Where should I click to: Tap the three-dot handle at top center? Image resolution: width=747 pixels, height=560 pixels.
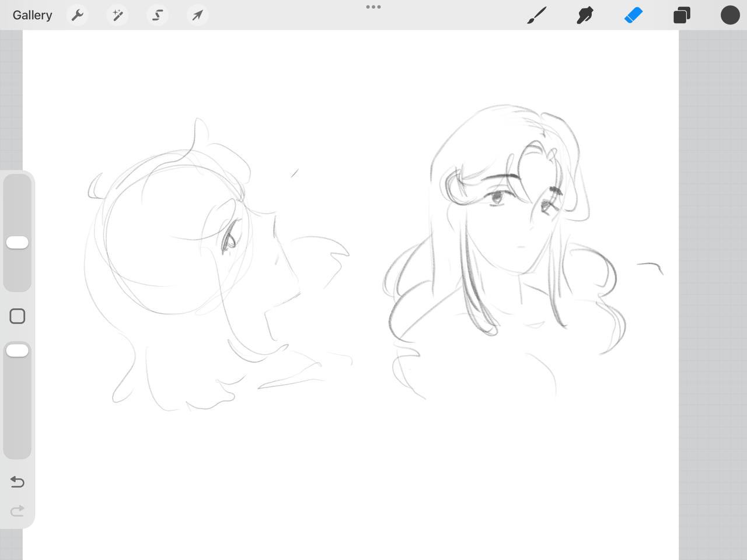(x=373, y=7)
